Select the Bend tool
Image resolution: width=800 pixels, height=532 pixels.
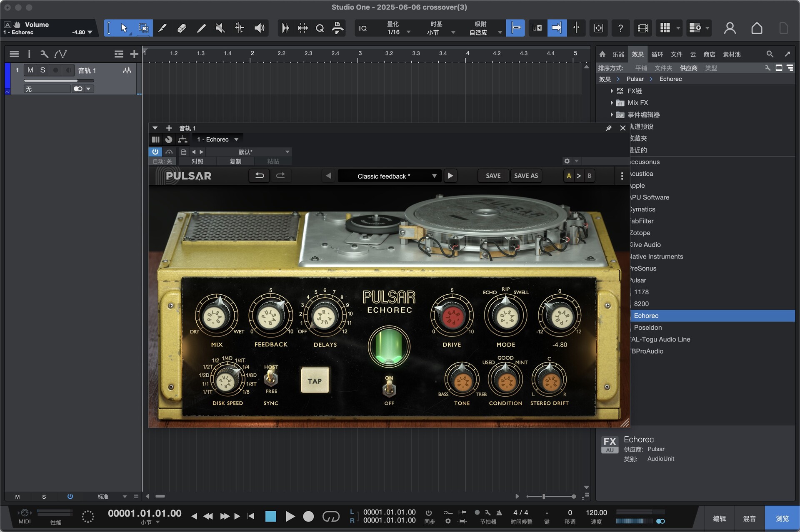(240, 28)
